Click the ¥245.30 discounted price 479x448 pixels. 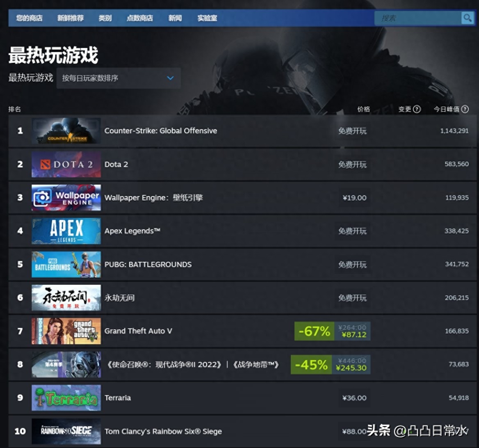[351, 368]
